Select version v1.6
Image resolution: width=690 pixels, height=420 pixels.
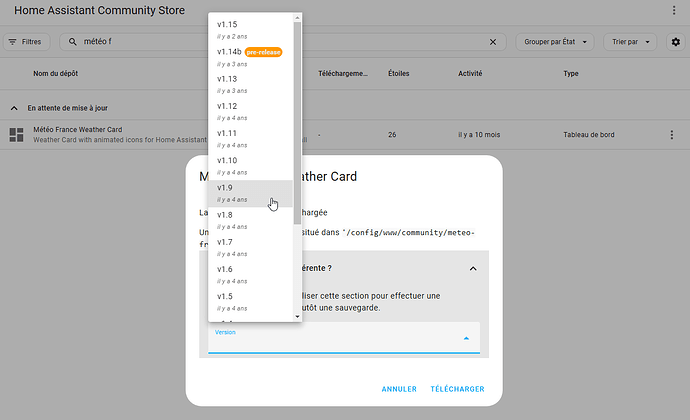(250, 275)
